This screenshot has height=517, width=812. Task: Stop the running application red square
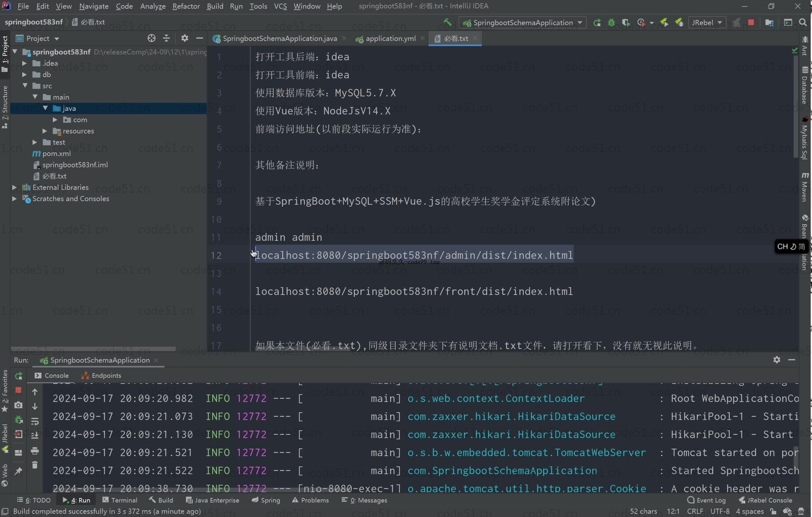(x=751, y=23)
